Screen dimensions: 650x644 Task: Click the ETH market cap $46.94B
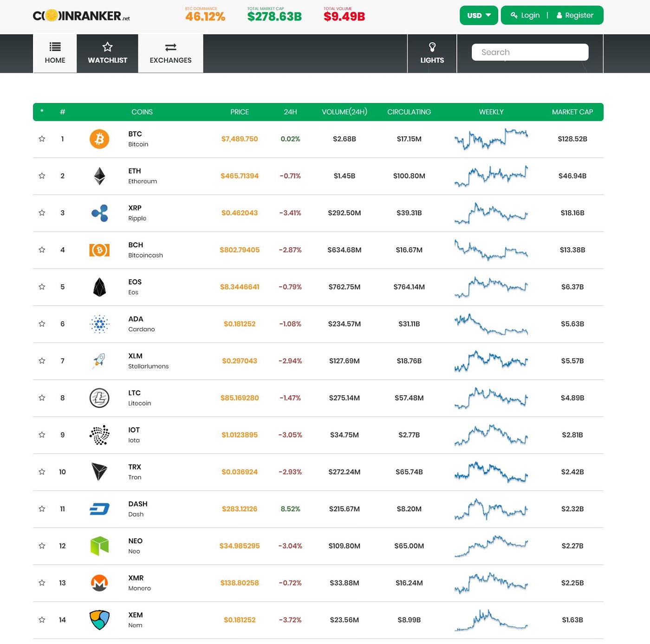[572, 176]
